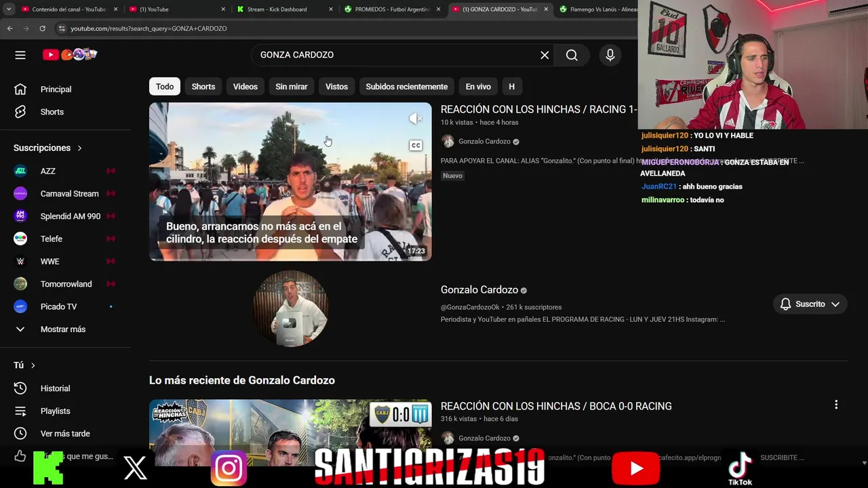Image resolution: width=868 pixels, height=488 pixels.
Task: Clear the search box with X
Action: coord(545,55)
